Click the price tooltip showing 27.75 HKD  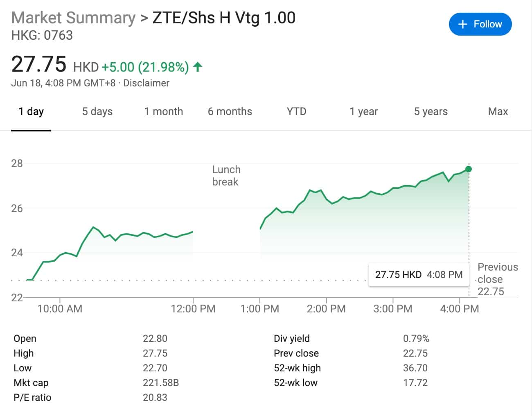click(418, 274)
